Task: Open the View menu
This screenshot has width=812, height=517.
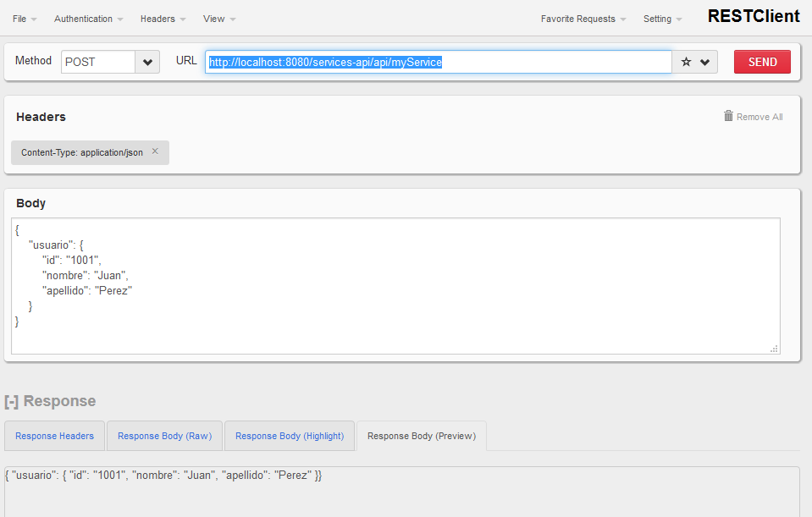Action: pyautogui.click(x=219, y=19)
